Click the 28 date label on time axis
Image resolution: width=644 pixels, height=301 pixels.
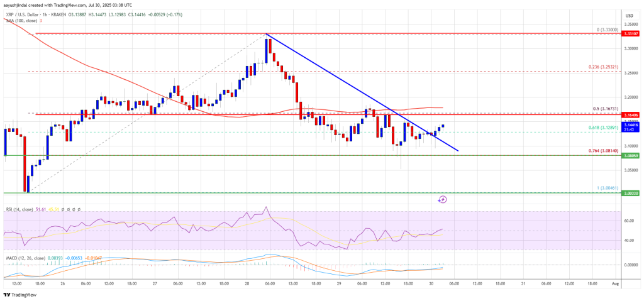point(248,284)
